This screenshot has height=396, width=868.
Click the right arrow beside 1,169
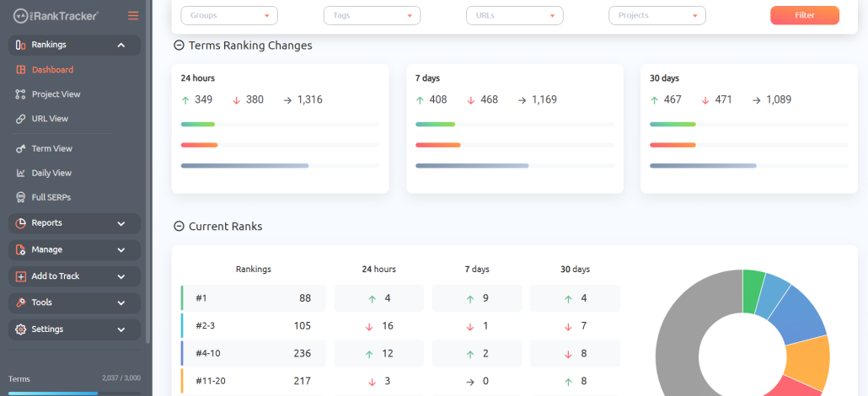[522, 100]
